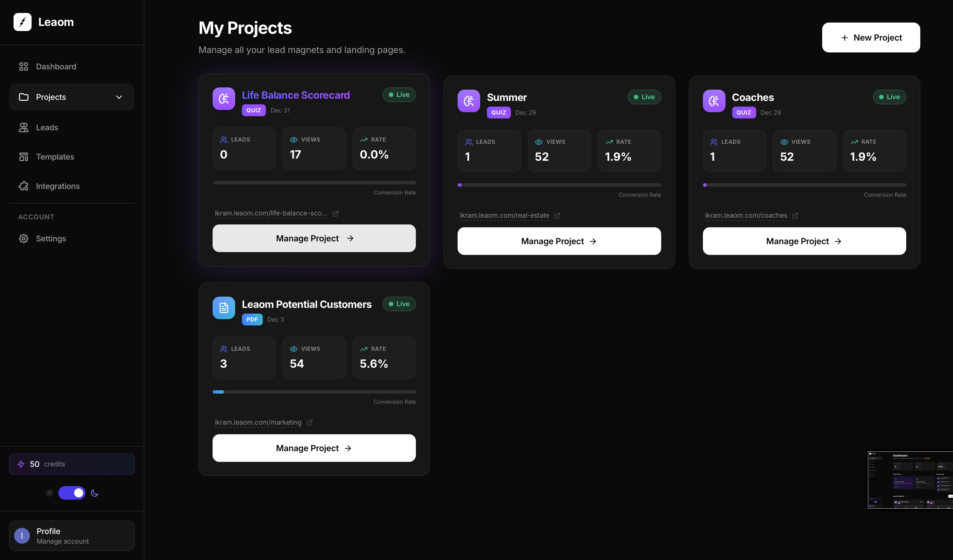
Task: Click the external link icon next to ikram.leaom.com/coaches
Action: tap(795, 215)
